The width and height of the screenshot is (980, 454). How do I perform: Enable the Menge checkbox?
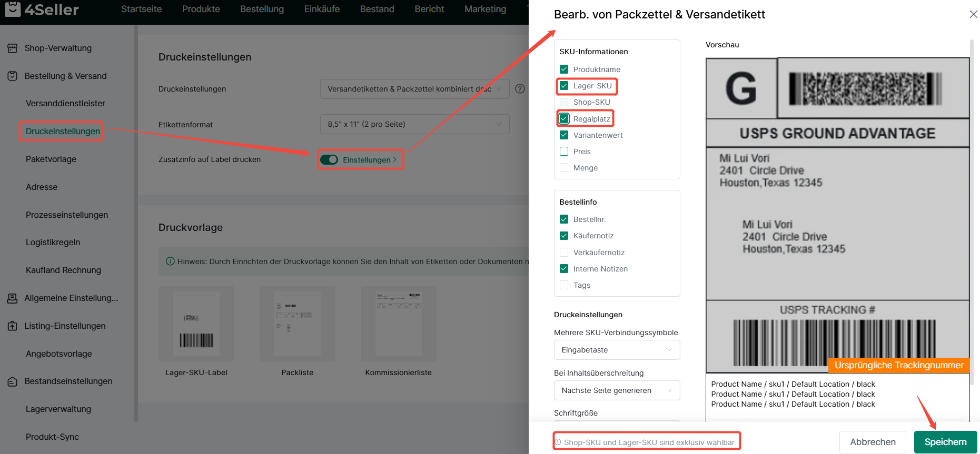click(x=564, y=168)
